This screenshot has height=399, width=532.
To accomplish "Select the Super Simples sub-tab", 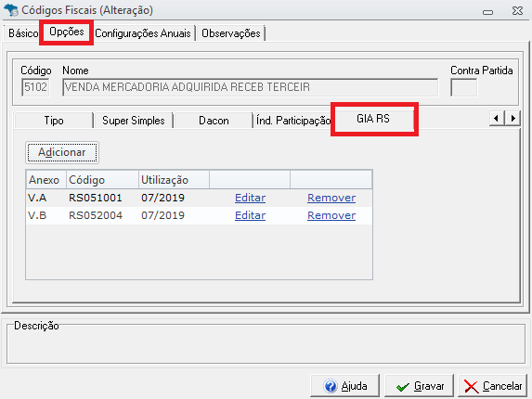I will 134,121.
